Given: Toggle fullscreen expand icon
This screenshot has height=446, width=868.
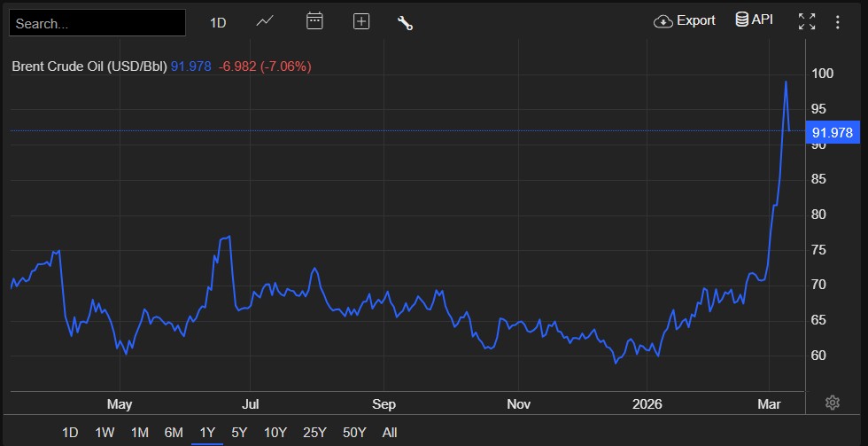Looking at the screenshot, I should (x=807, y=21).
